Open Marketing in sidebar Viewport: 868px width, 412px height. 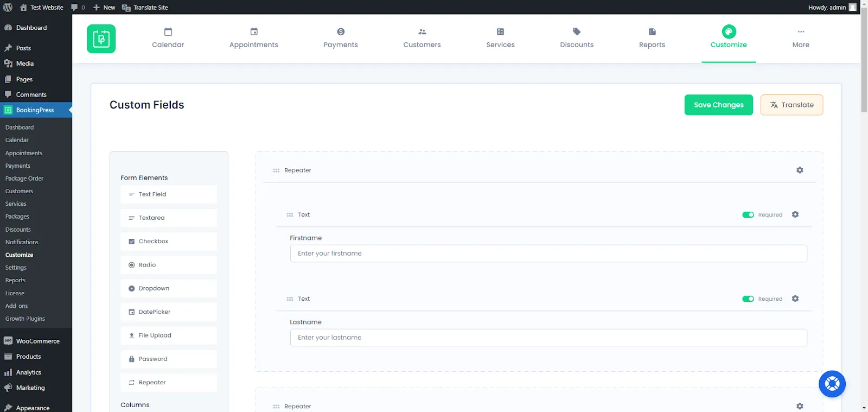[36, 388]
